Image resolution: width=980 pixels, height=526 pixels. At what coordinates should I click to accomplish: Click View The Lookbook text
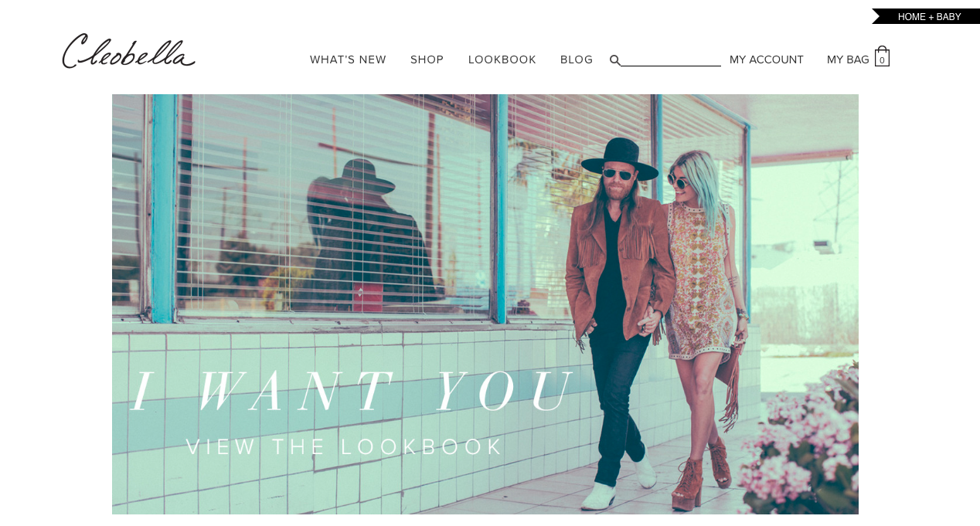click(345, 446)
